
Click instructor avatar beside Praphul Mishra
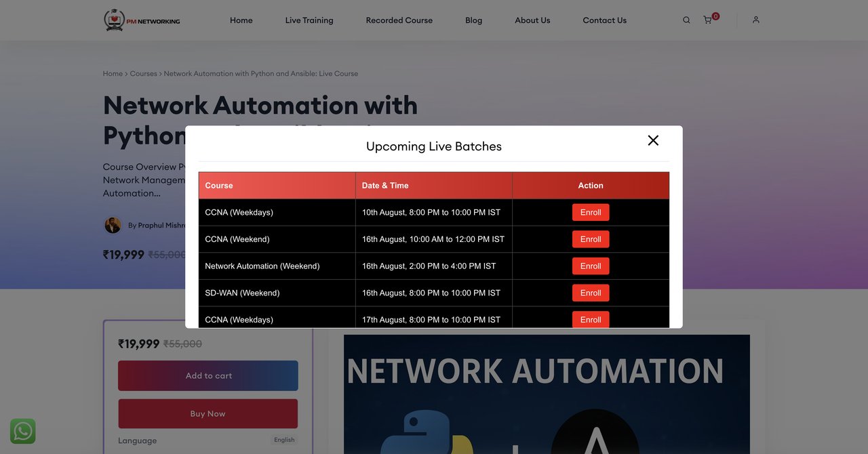[x=113, y=225]
